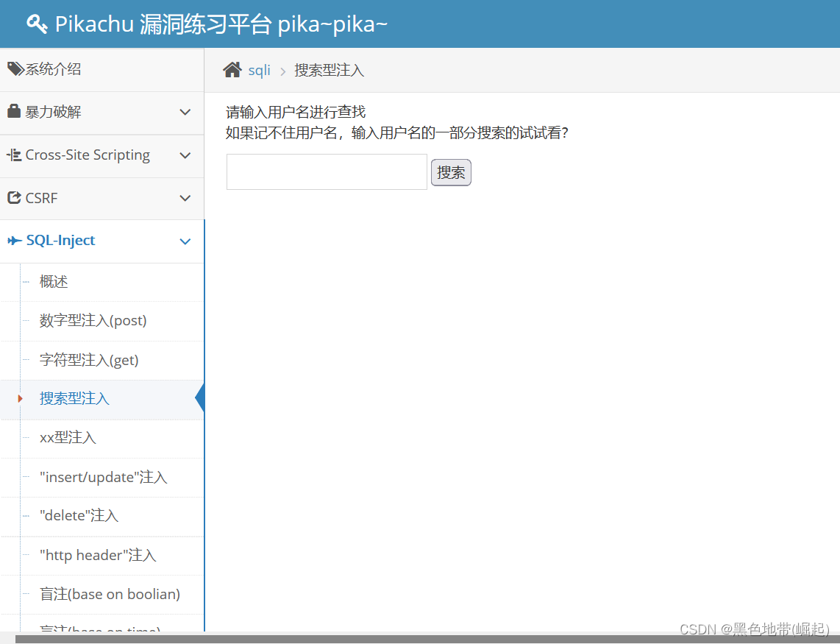Click the lock icon beside 暴力破解
Screen dimensions: 840x644
14,111
